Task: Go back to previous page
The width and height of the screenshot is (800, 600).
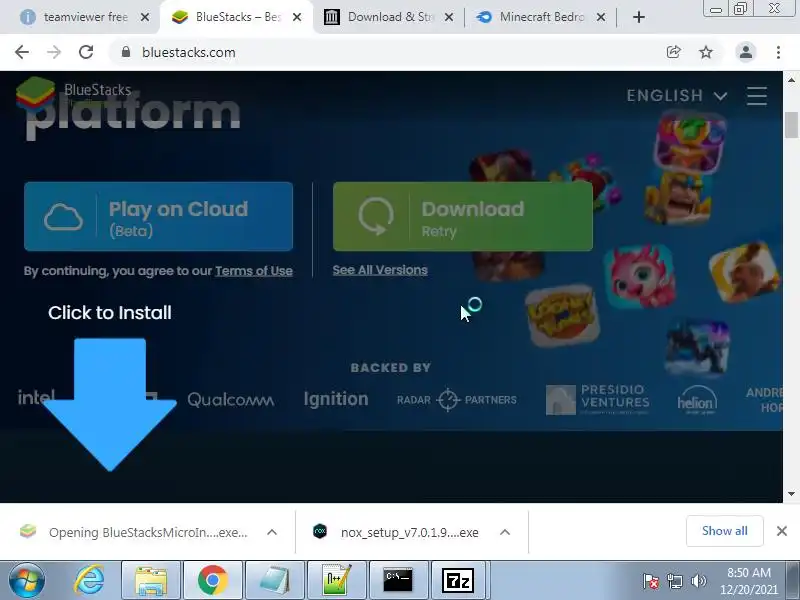Action: pos(22,52)
